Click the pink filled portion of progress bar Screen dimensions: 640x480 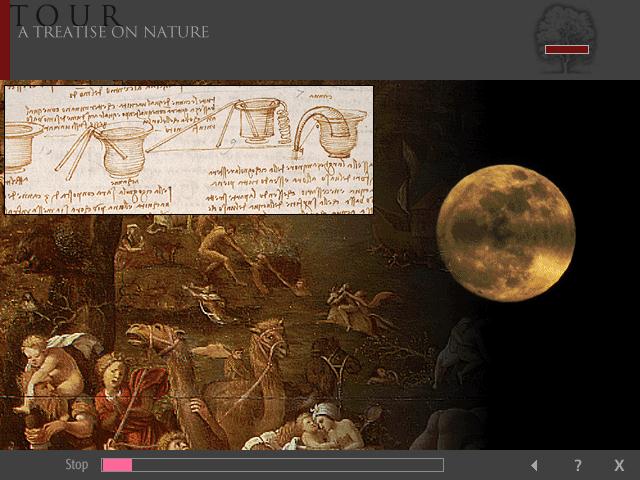[117, 465]
